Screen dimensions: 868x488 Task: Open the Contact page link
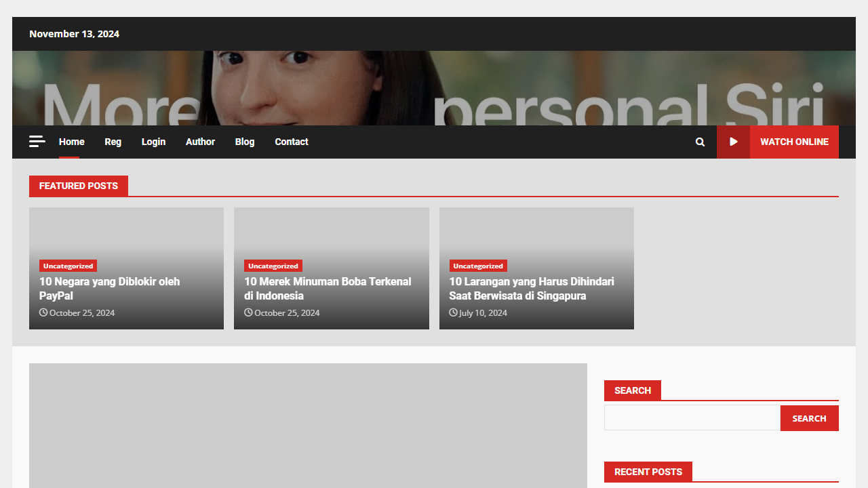coord(292,142)
